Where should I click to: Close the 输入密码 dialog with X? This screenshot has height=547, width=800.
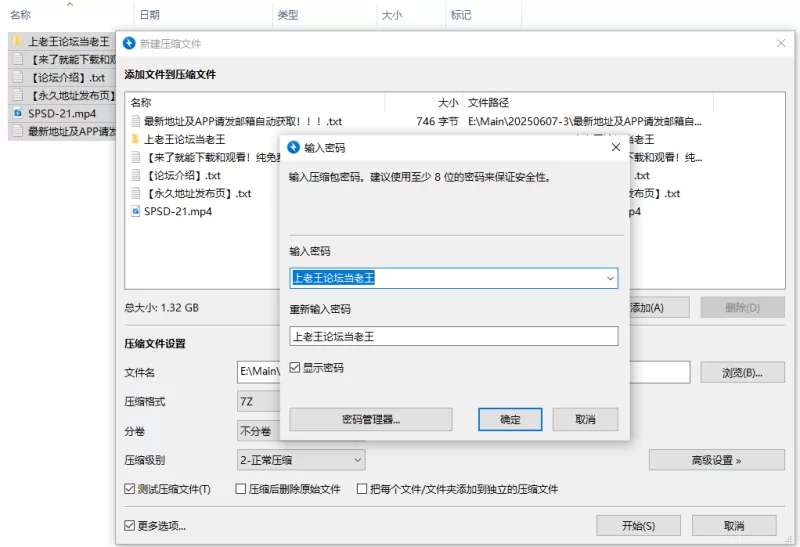point(616,147)
